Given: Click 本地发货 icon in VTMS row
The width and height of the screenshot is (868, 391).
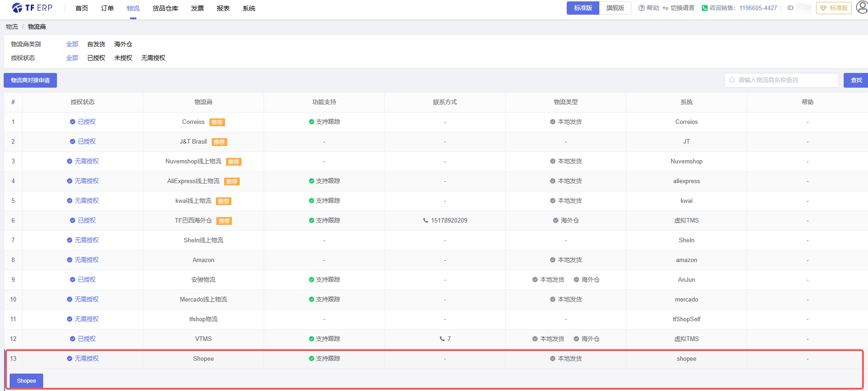Looking at the screenshot, I should click(x=535, y=339).
